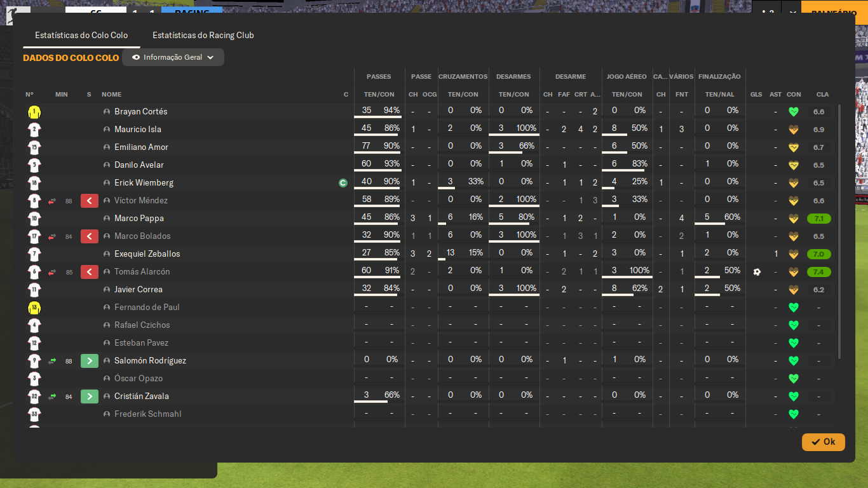
Task: Open Esteban Pavez's name link
Action: 142,343
